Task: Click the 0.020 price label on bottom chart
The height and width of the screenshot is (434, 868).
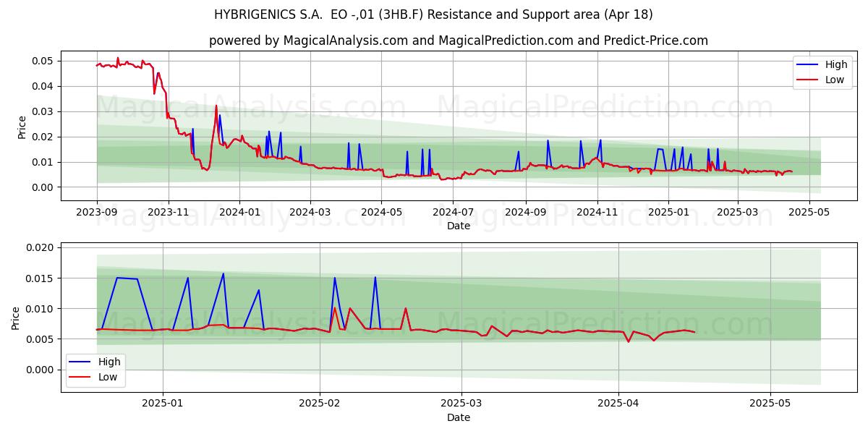Action: click(x=41, y=248)
